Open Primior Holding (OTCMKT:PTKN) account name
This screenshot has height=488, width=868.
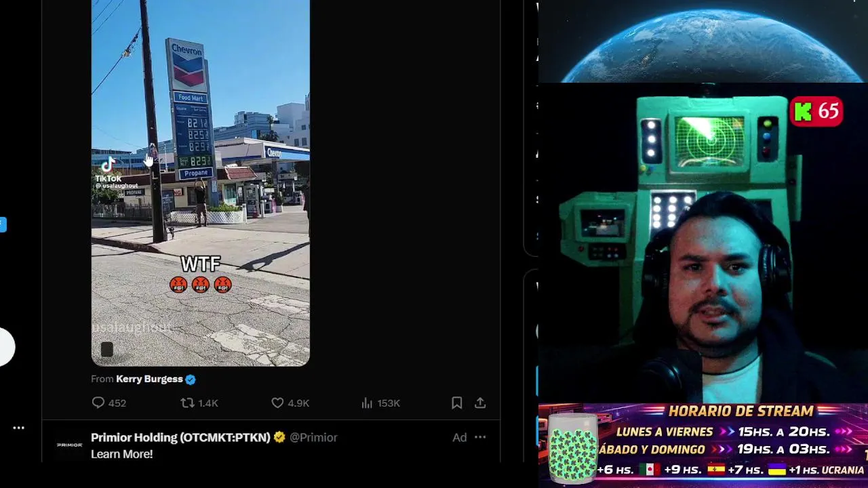(x=180, y=437)
